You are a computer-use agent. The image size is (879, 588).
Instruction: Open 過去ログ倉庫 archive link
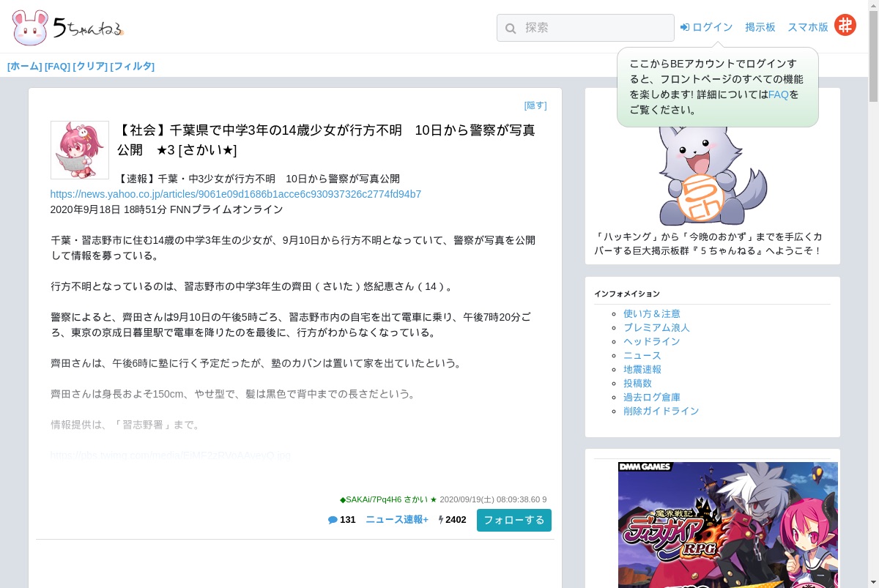click(x=652, y=397)
